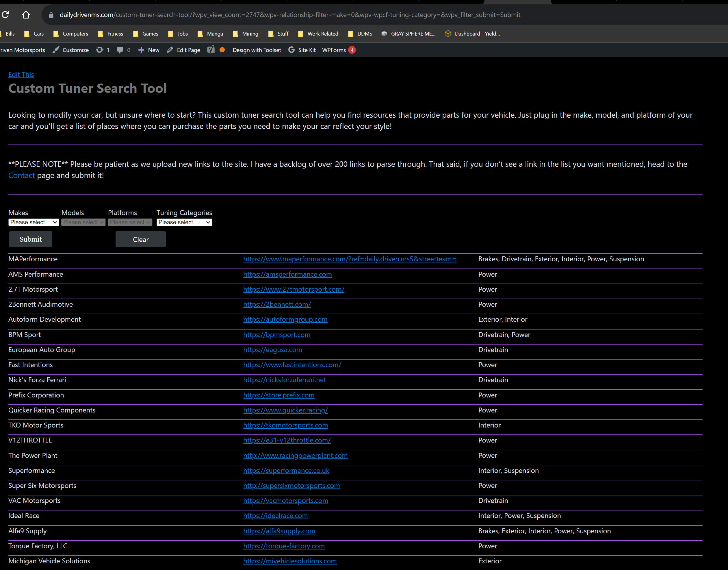Image resolution: width=728 pixels, height=570 pixels.
Task: Open the Platforms dropdown
Action: (x=130, y=222)
